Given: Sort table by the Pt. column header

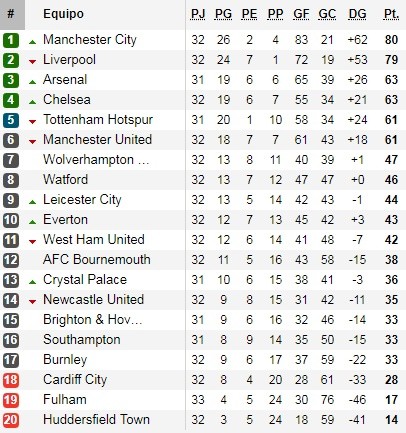Looking at the screenshot, I should [391, 14].
